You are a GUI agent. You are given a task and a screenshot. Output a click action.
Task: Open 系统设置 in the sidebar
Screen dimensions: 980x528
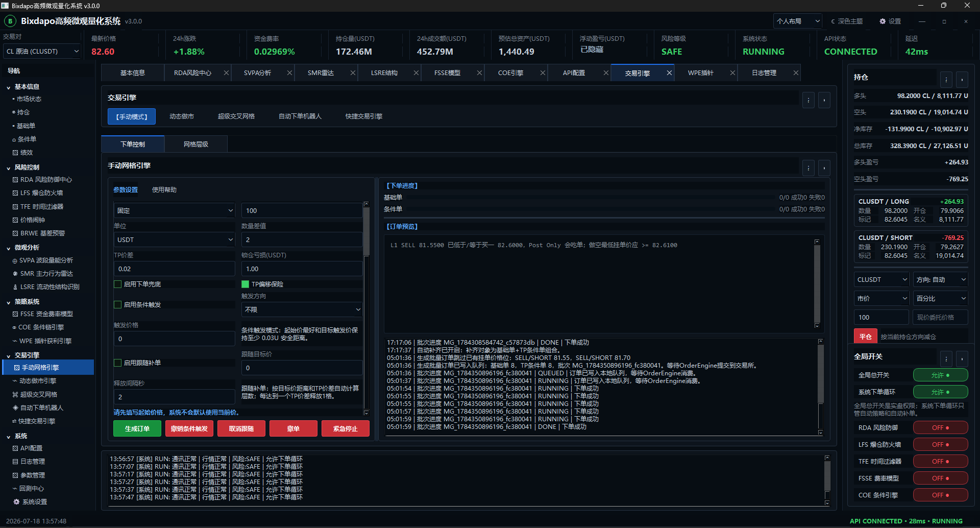34,502
